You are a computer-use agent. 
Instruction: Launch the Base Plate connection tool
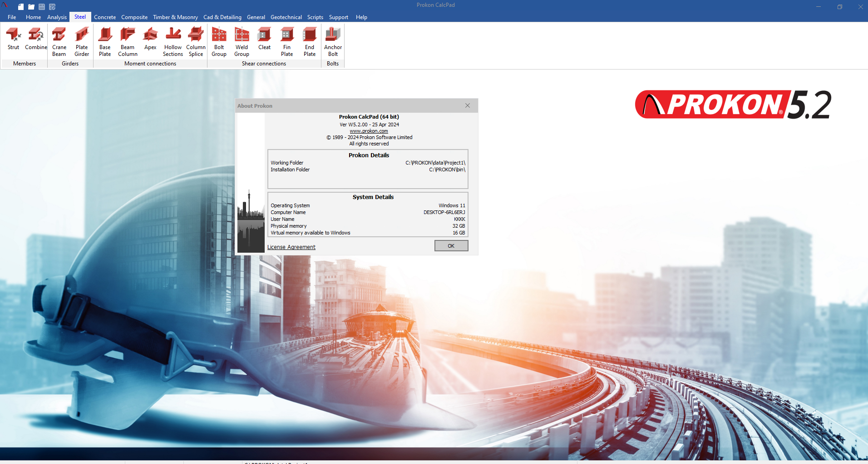tap(105, 41)
